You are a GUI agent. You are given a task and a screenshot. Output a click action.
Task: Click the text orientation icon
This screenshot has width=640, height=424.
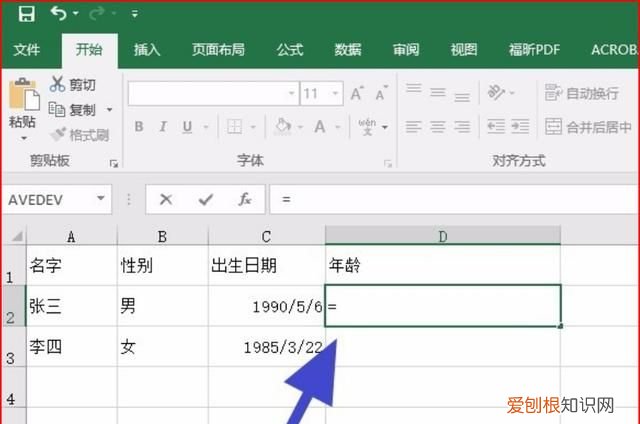pyautogui.click(x=496, y=92)
